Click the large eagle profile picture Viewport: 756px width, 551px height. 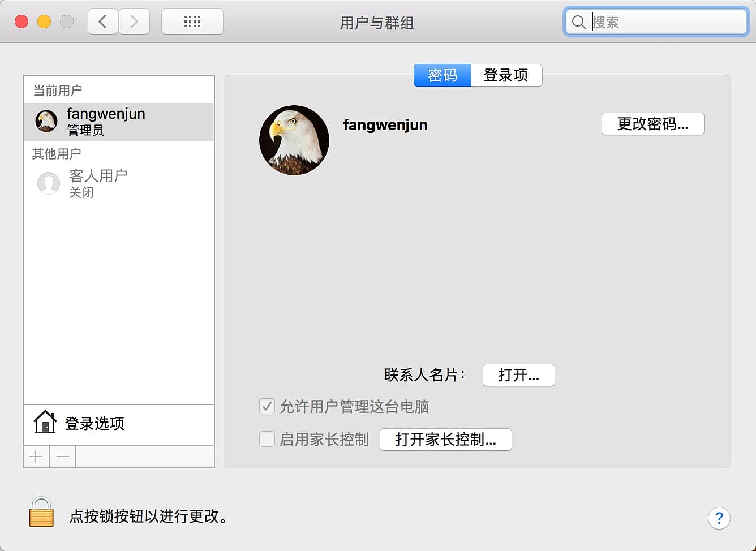pyautogui.click(x=294, y=140)
